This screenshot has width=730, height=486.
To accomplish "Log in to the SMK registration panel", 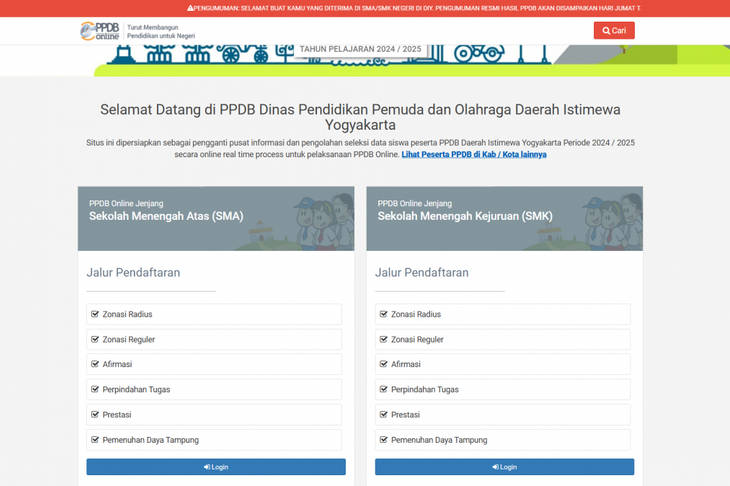I will pyautogui.click(x=505, y=467).
